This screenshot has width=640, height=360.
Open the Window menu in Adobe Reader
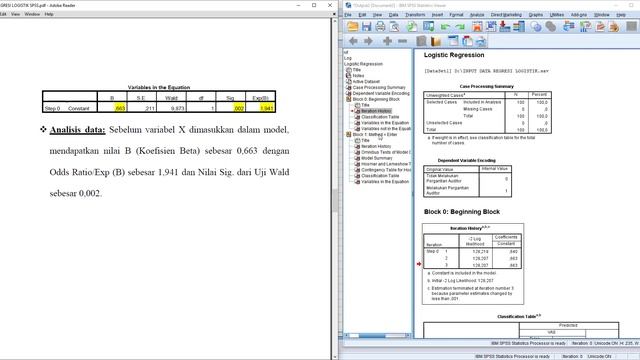point(32,14)
